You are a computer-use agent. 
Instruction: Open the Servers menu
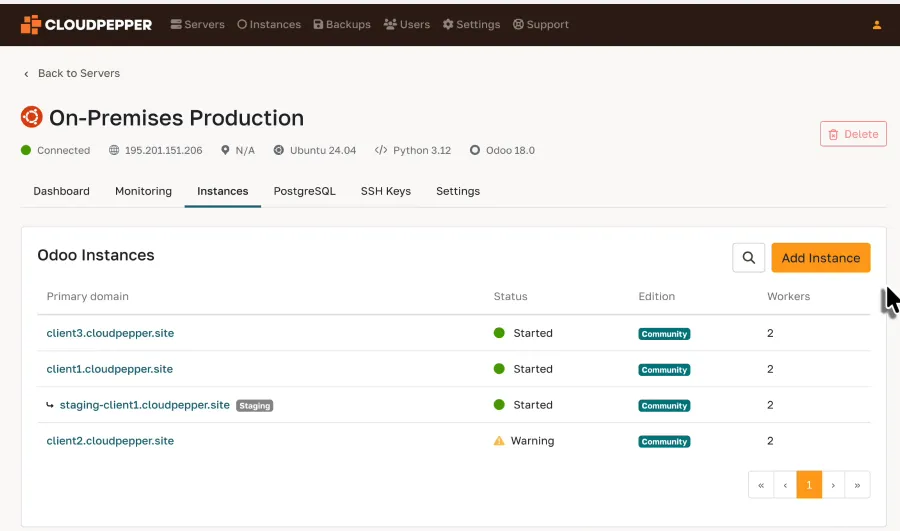click(x=197, y=25)
